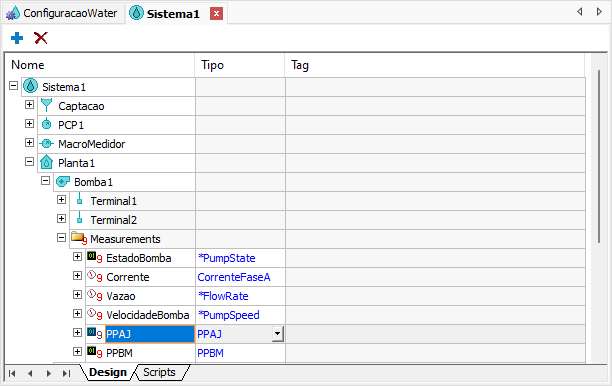612x386 pixels.
Task: Select the MacroMedidor tree item label
Action: [x=92, y=144]
